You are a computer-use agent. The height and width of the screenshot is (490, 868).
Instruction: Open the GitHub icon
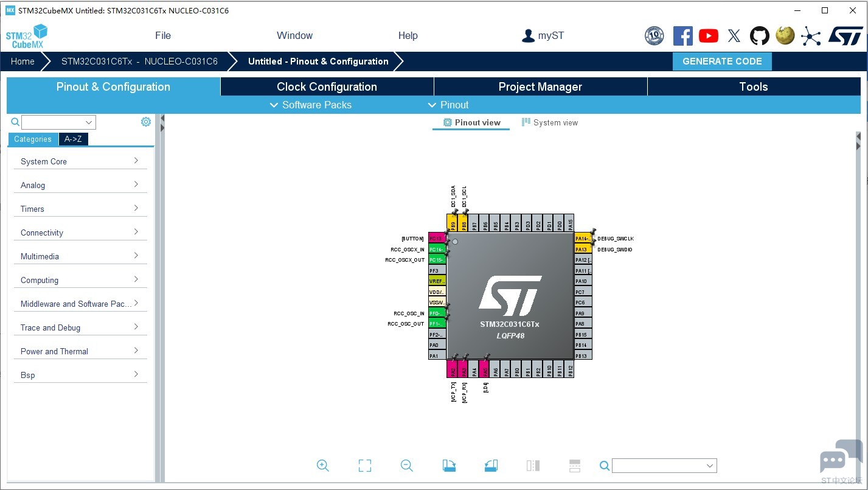(760, 36)
